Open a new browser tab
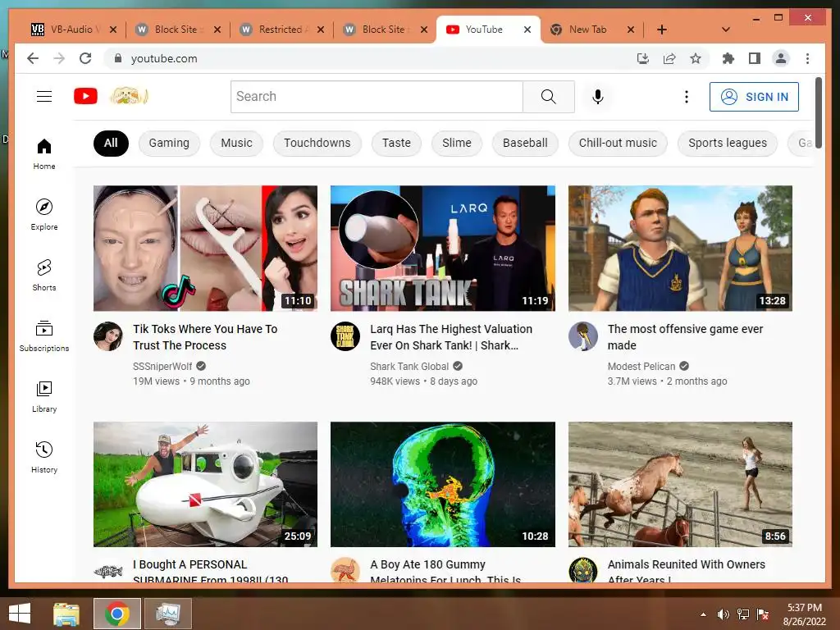Screen dimensions: 840x630 click(x=662, y=30)
